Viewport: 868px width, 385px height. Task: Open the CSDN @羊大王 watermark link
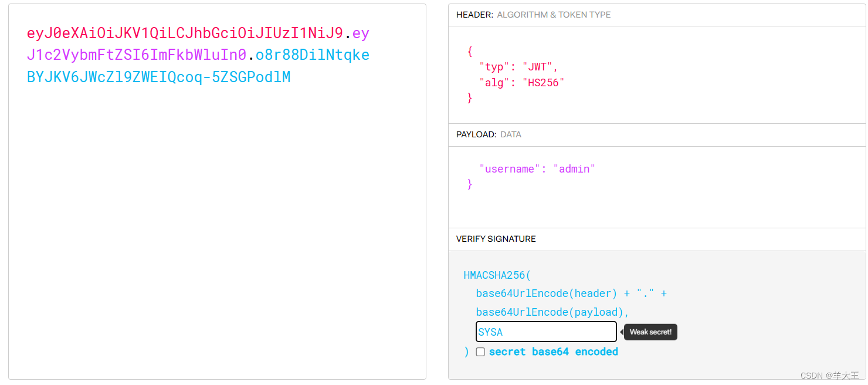click(x=828, y=375)
